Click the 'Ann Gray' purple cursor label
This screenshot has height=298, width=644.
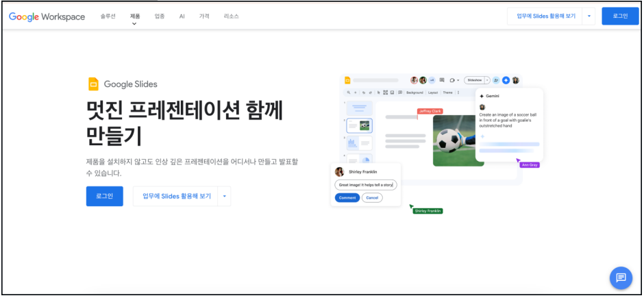pyautogui.click(x=530, y=165)
